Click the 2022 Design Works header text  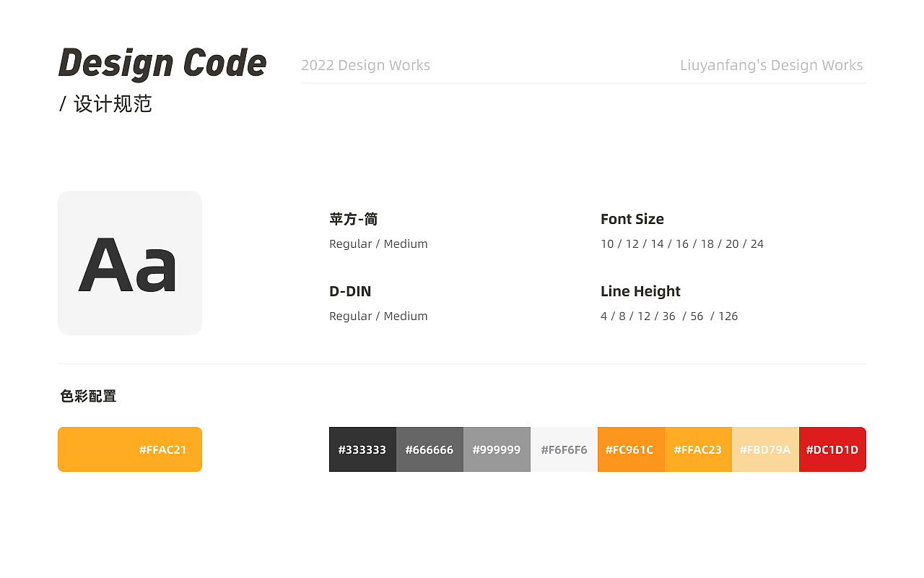click(365, 65)
